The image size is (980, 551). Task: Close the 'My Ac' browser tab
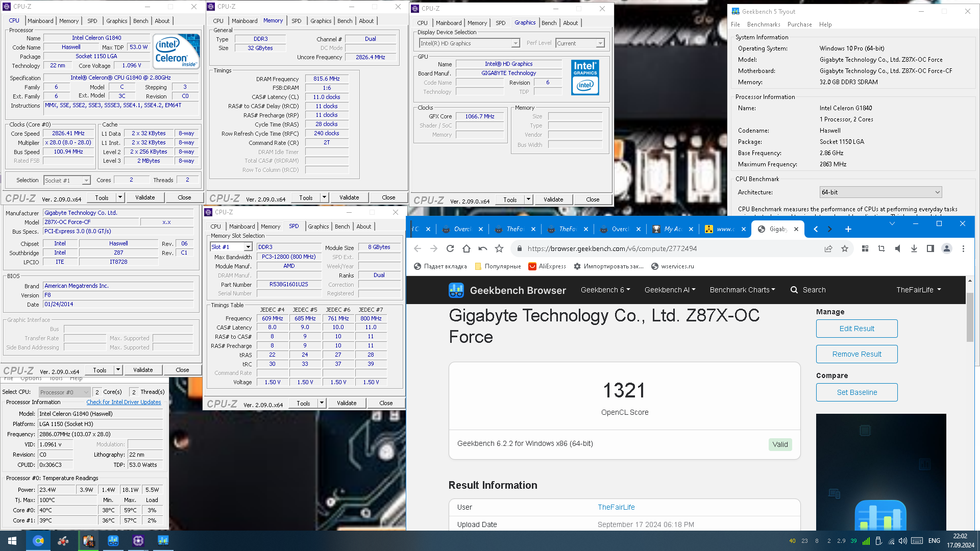(x=691, y=229)
